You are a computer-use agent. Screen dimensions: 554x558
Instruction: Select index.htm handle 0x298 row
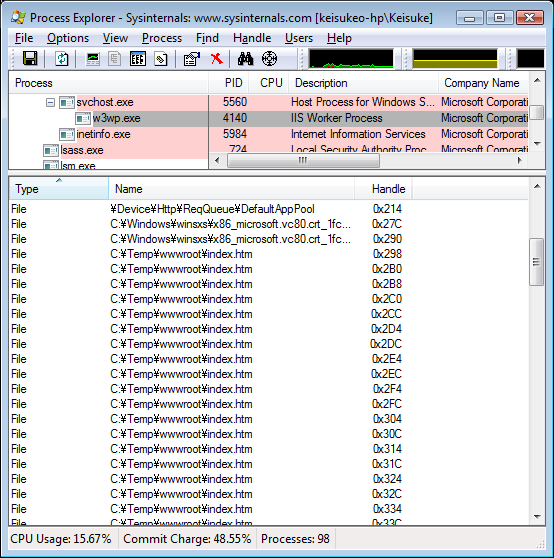(269, 254)
